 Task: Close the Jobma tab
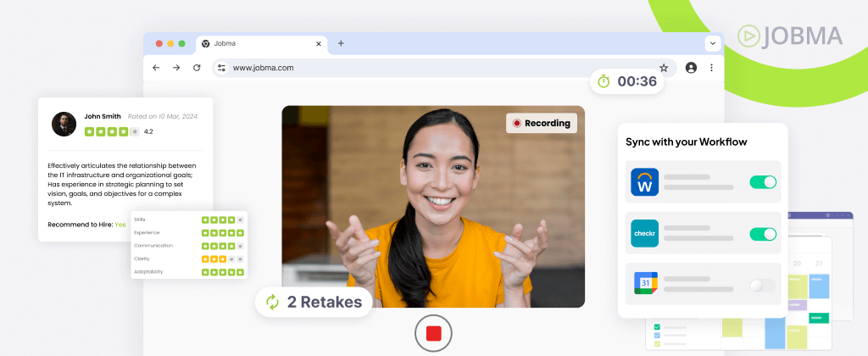click(x=319, y=44)
